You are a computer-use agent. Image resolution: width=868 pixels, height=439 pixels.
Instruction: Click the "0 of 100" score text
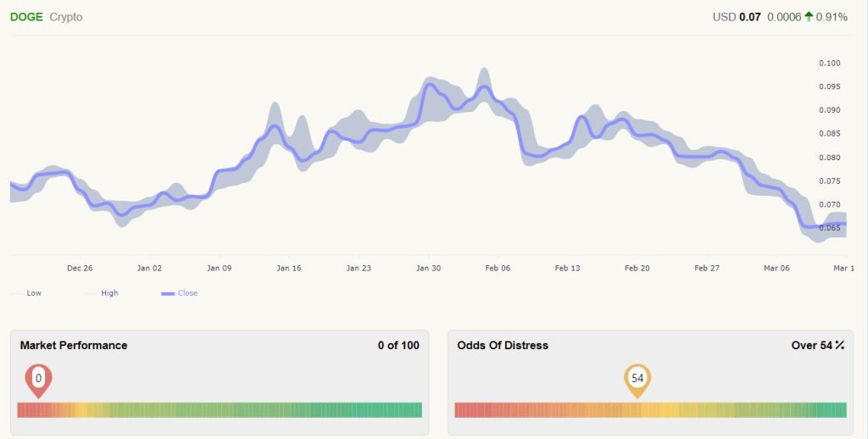click(x=398, y=346)
